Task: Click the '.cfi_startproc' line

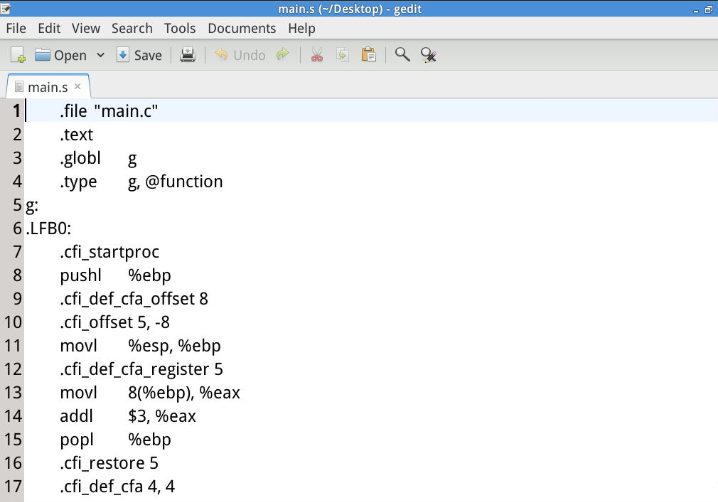Action: tap(109, 252)
